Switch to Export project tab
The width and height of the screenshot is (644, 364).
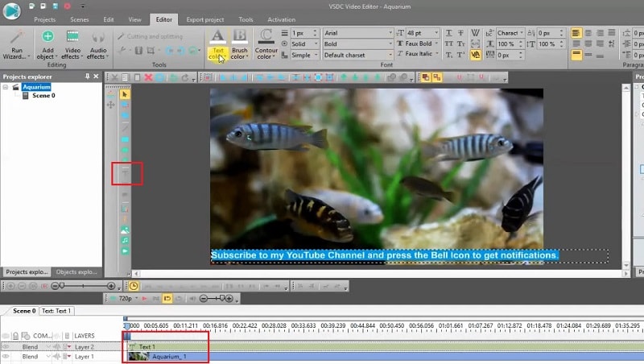[205, 19]
